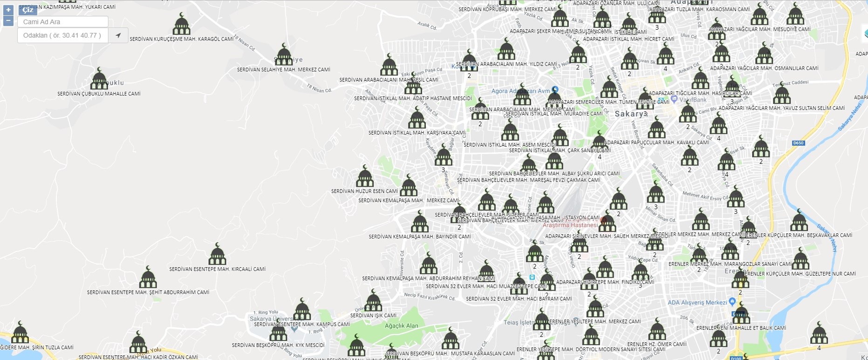Open the Esentepe Kampüs Cami marker

pos(302,310)
